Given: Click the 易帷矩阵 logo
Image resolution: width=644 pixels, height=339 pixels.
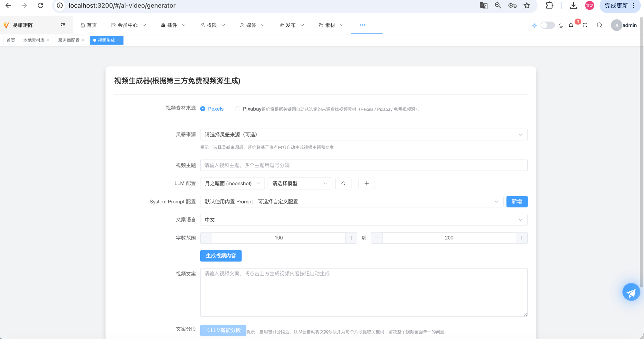Looking at the screenshot, I should click(x=18, y=25).
